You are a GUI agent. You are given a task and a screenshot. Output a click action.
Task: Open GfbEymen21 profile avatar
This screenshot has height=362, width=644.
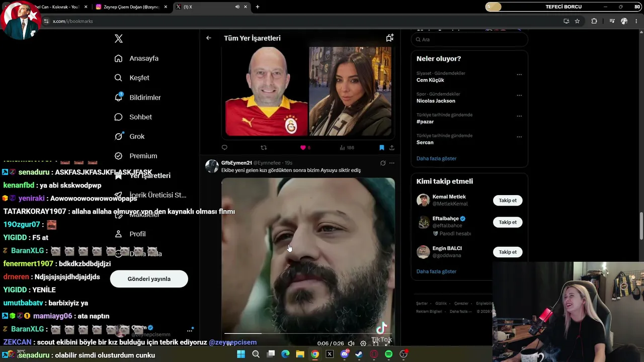(212, 166)
